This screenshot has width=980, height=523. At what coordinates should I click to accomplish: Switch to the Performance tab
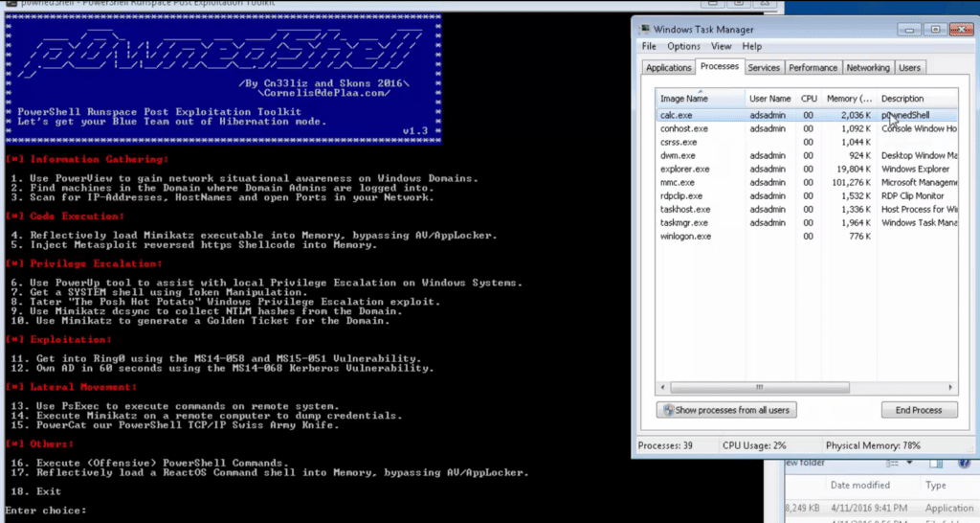(813, 68)
